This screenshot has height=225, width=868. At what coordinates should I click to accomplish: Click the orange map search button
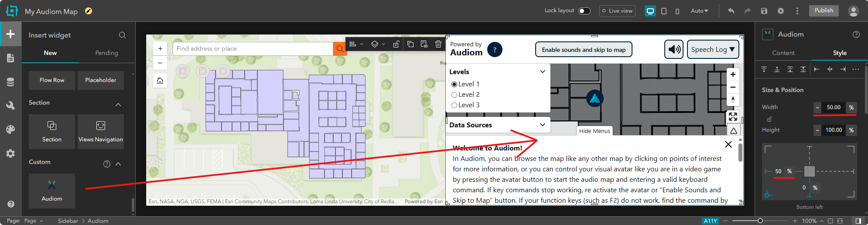pos(340,48)
